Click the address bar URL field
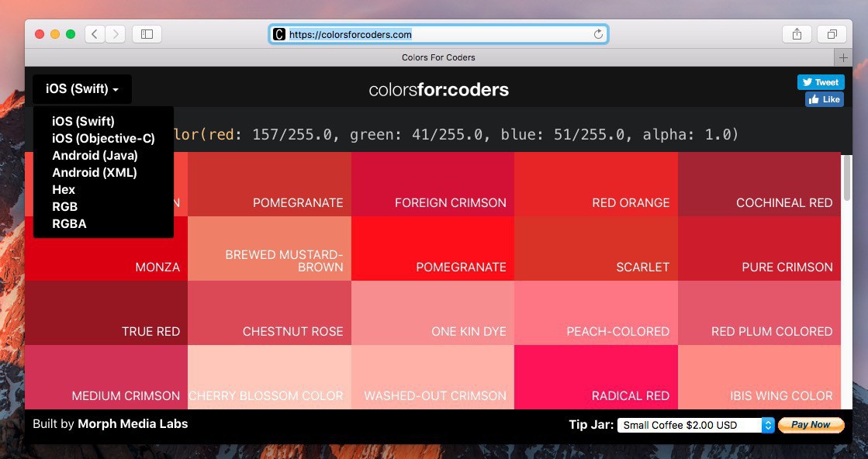The width and height of the screenshot is (868, 459). 438,34
